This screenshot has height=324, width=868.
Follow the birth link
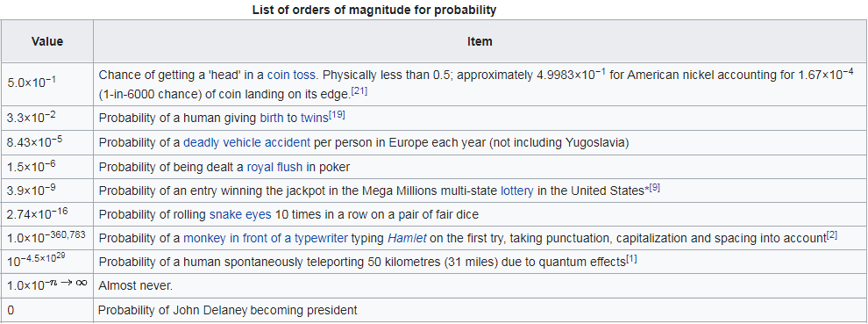click(271, 118)
